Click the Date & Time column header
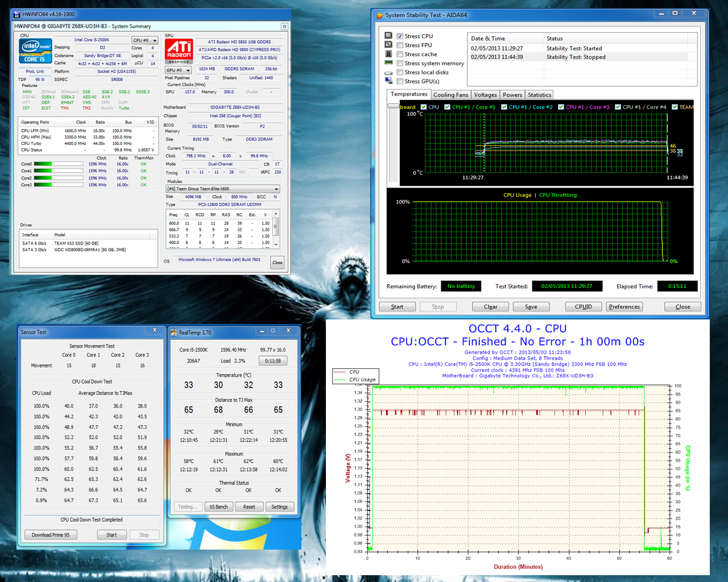This screenshot has height=582, width=728. [505, 39]
